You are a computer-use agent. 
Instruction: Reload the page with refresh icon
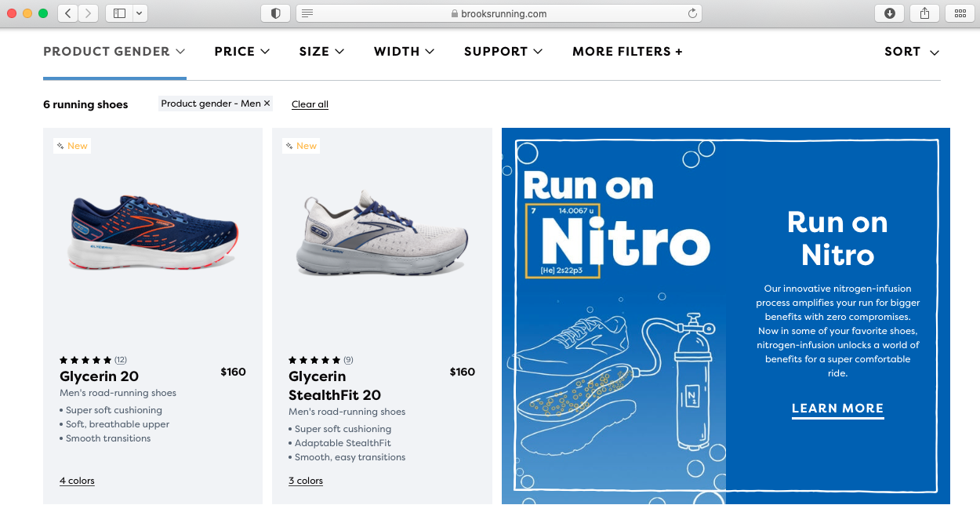[691, 13]
